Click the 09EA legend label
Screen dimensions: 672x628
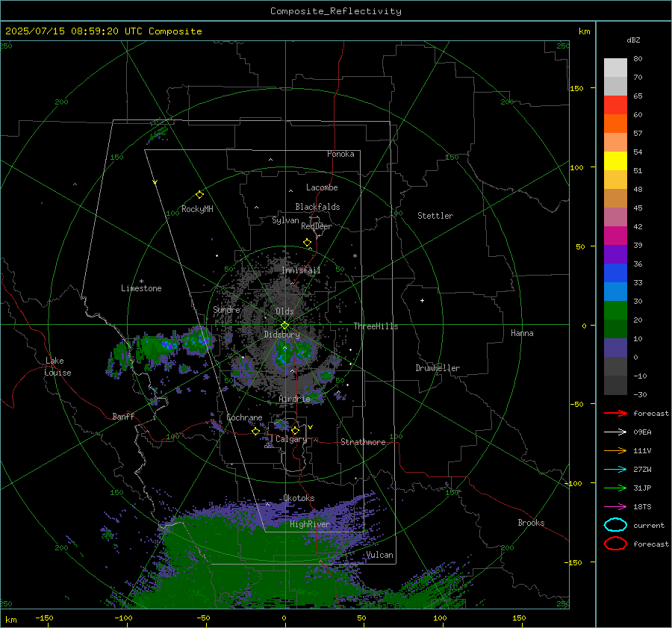coord(642,432)
